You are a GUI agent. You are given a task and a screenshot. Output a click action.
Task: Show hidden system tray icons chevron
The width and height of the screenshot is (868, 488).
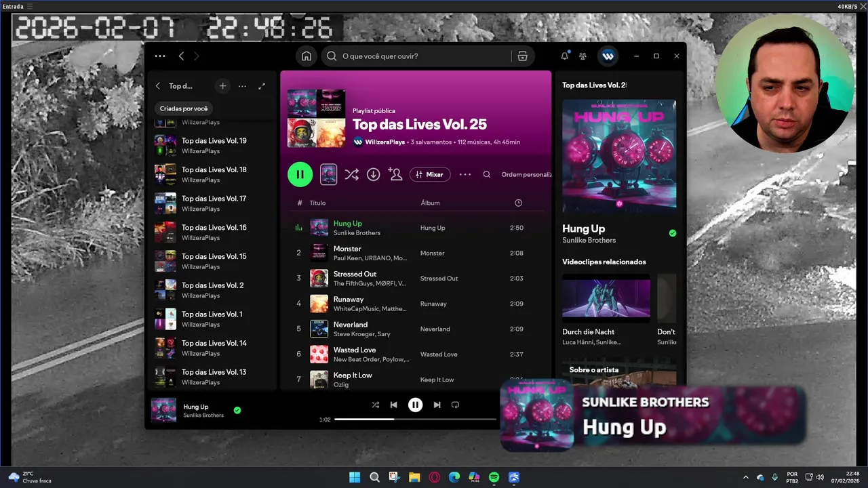coord(746,477)
